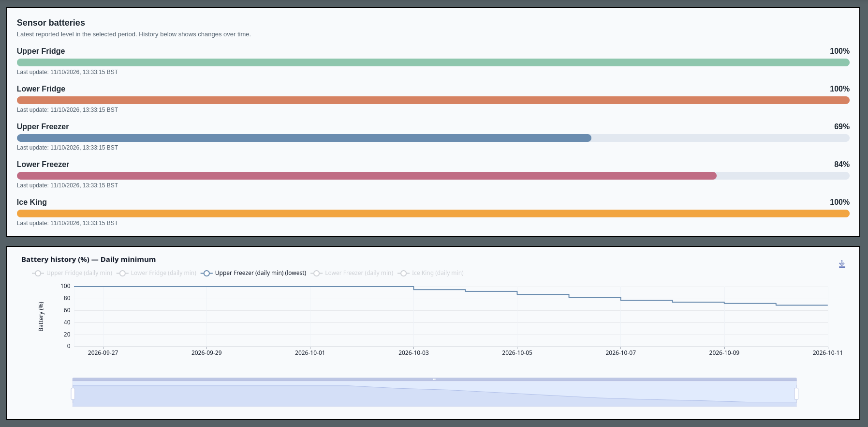Click the 2026-10-03 x-axis date label

coord(413,353)
